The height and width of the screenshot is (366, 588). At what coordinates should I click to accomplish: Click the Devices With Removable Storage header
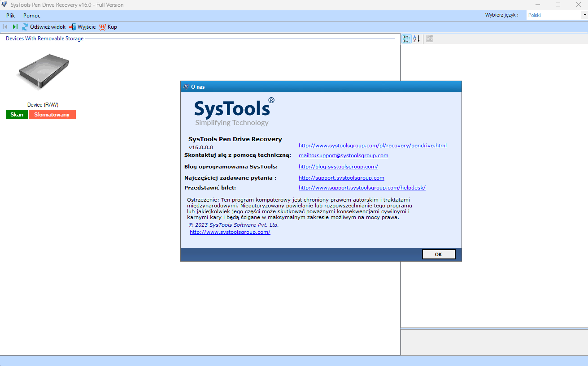coord(45,39)
